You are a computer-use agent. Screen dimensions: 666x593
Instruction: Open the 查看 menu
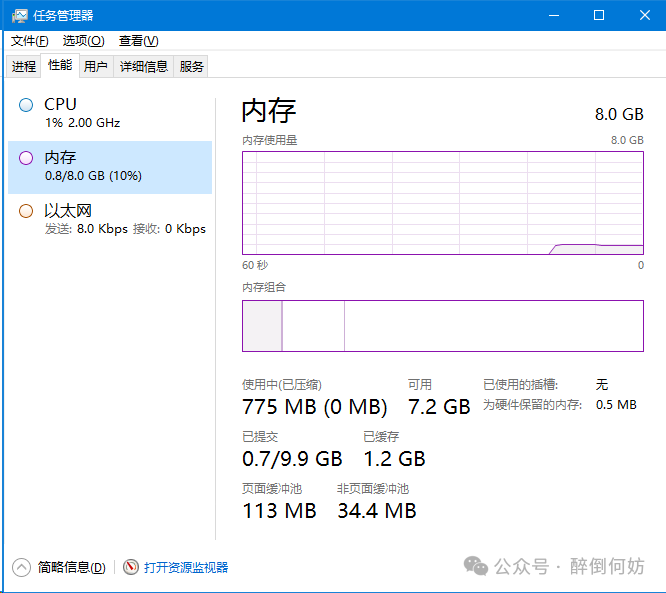(x=138, y=41)
